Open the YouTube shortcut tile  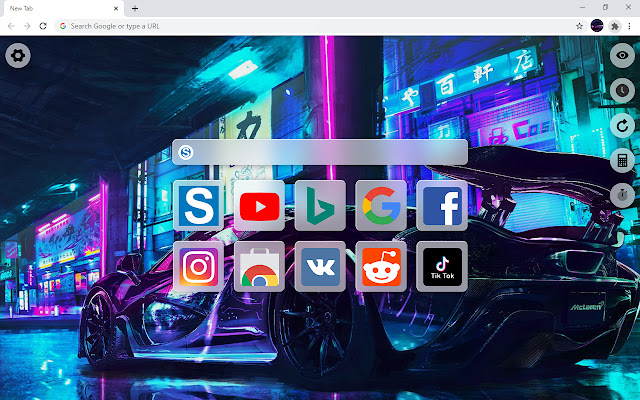pos(260,206)
